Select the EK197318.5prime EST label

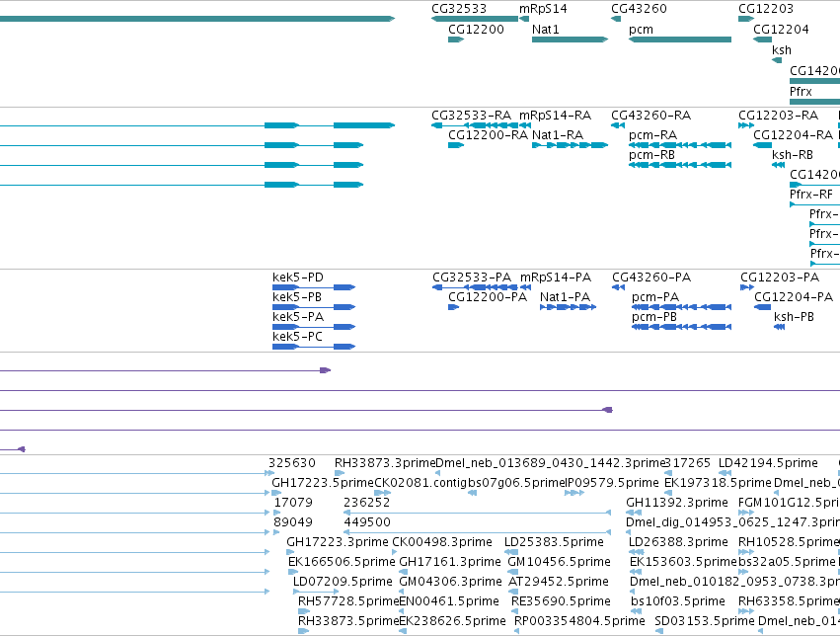point(718,483)
